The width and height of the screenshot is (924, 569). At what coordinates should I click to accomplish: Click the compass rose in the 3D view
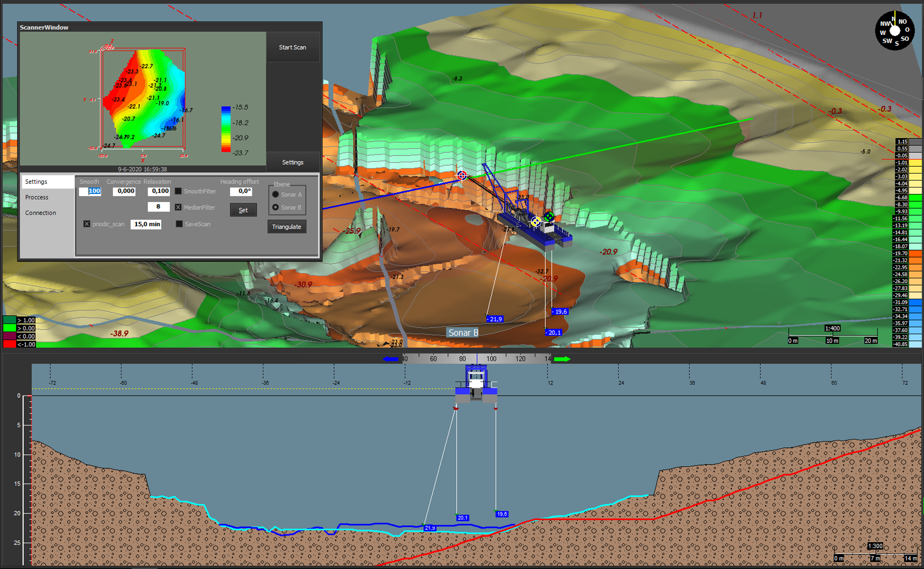(895, 31)
